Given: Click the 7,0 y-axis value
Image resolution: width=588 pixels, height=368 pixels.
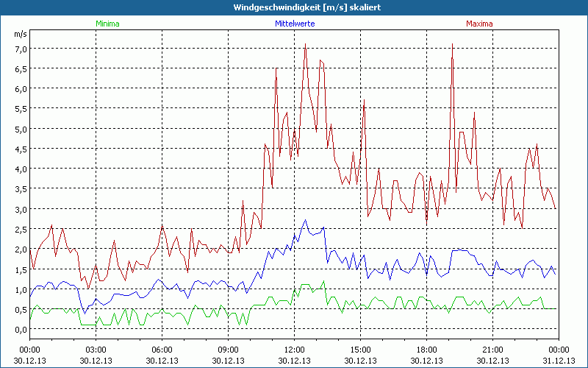Looking at the screenshot, I should [21, 49].
